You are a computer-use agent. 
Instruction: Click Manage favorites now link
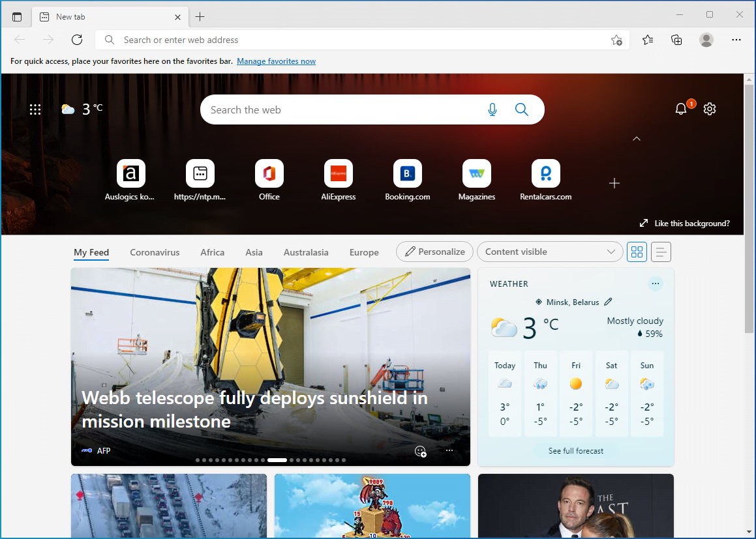coord(277,61)
